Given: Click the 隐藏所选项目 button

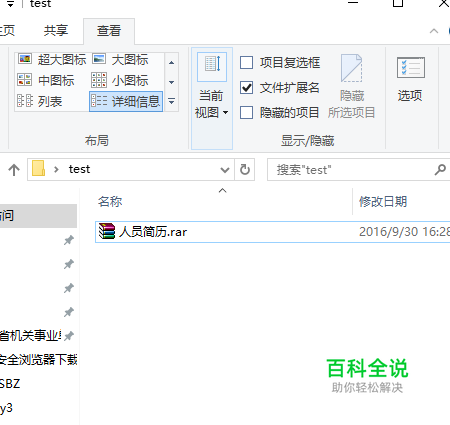Looking at the screenshot, I should tap(352, 87).
